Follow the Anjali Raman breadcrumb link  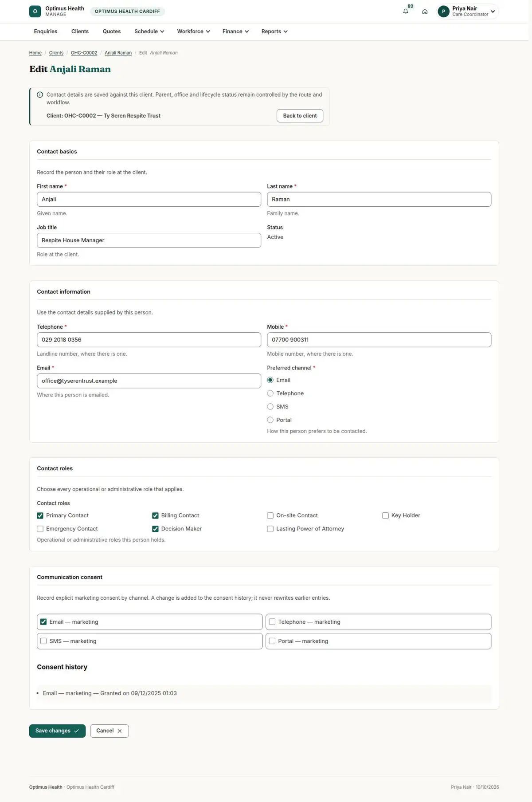click(118, 53)
